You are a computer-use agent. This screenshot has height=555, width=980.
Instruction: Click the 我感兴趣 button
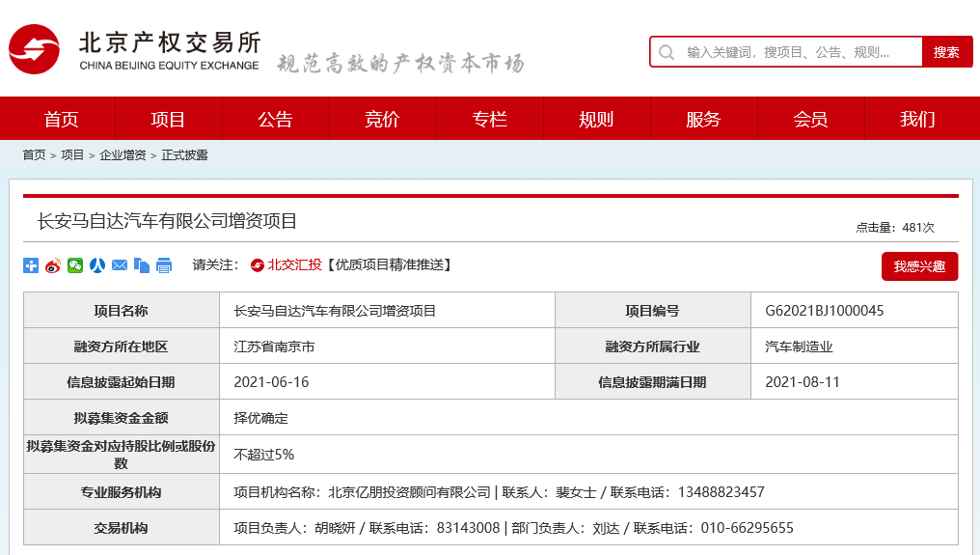pos(919,266)
